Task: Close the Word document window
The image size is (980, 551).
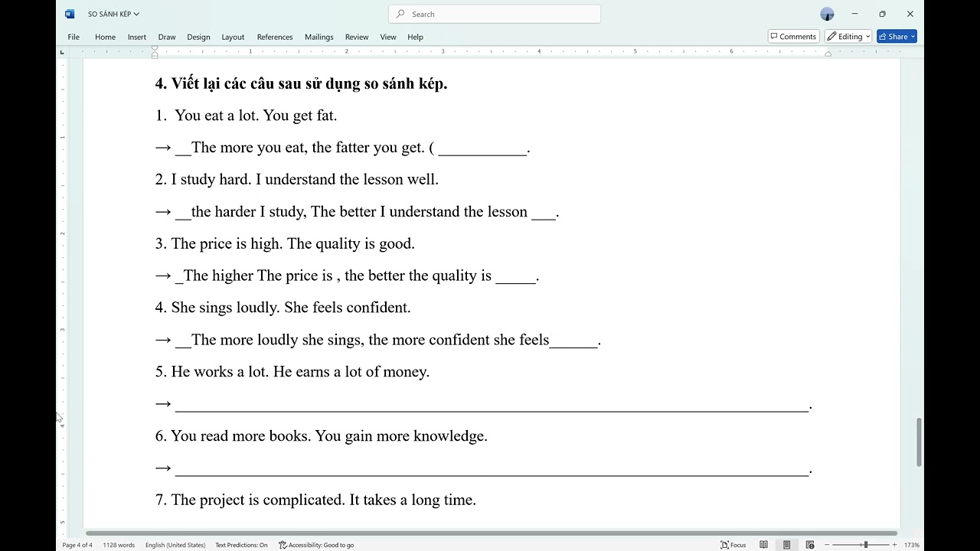Action: pos(910,14)
